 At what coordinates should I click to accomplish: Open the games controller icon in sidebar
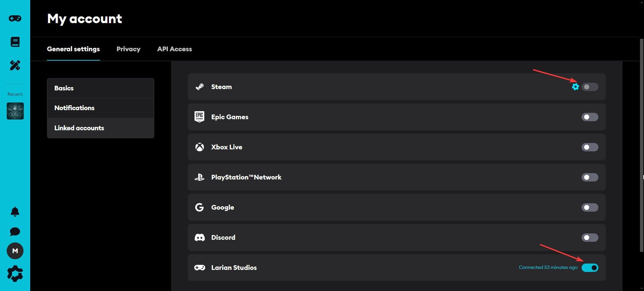tap(15, 18)
